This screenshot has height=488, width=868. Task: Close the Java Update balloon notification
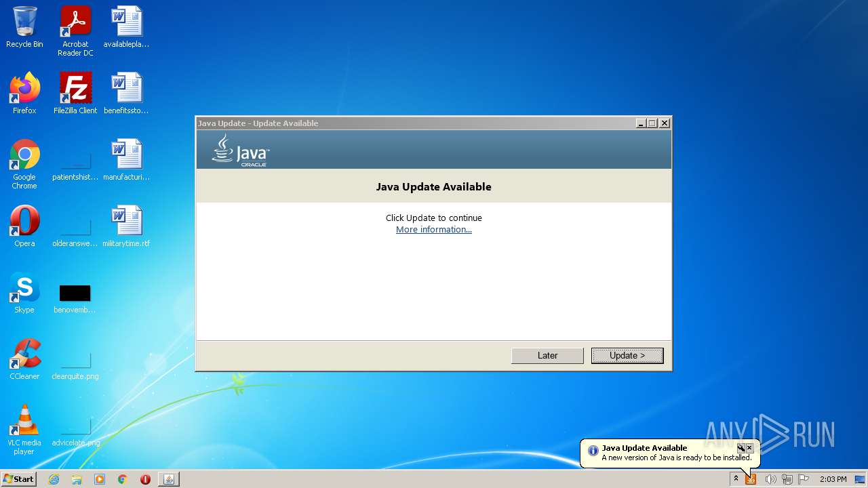pos(749,448)
